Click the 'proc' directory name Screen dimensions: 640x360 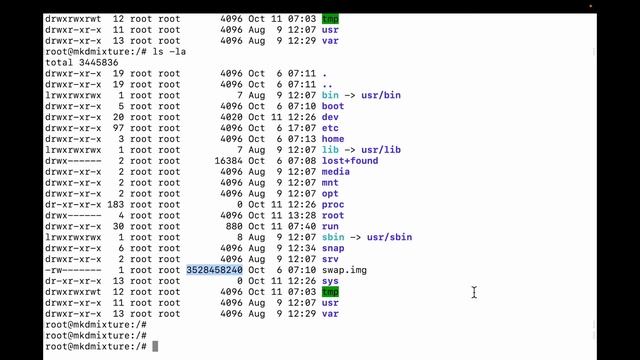333,204
